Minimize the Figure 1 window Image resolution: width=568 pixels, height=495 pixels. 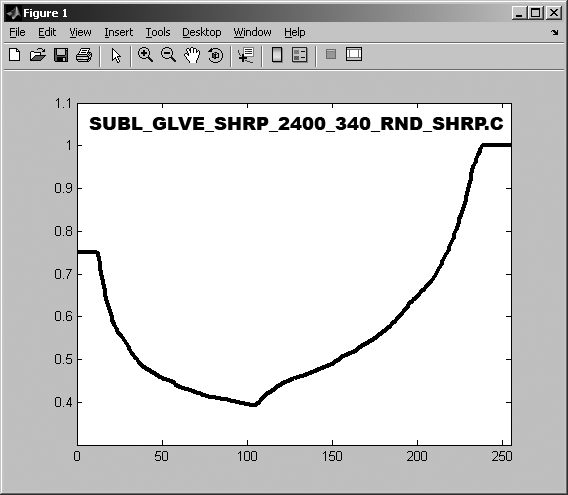[x=519, y=13]
